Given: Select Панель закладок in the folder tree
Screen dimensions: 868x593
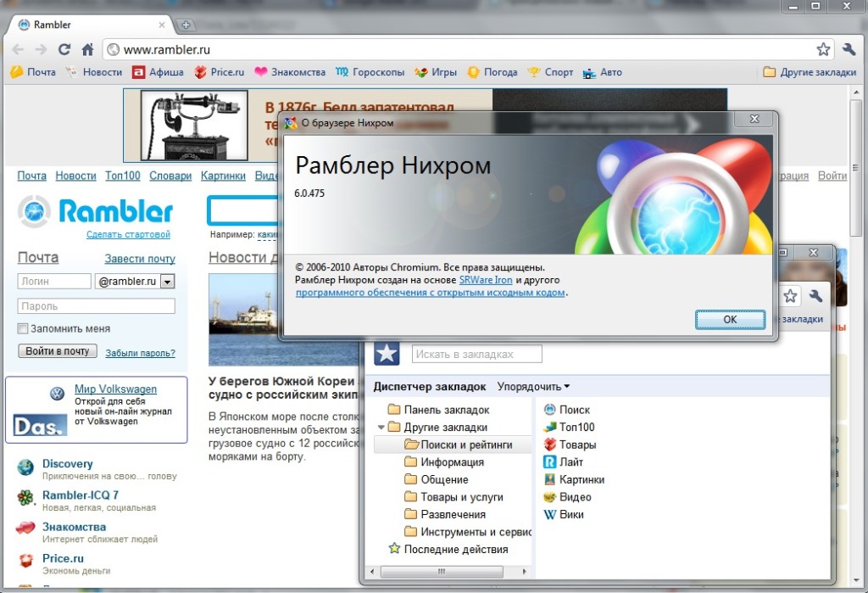Looking at the screenshot, I should coord(438,410).
